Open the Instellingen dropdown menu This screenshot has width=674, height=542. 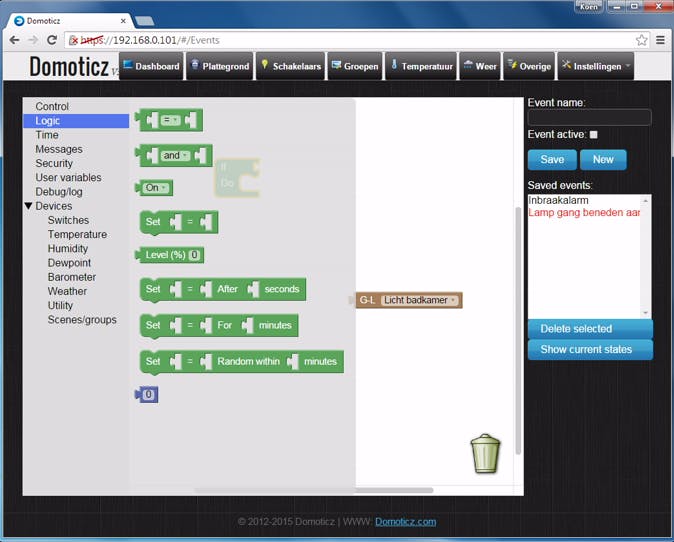click(596, 66)
